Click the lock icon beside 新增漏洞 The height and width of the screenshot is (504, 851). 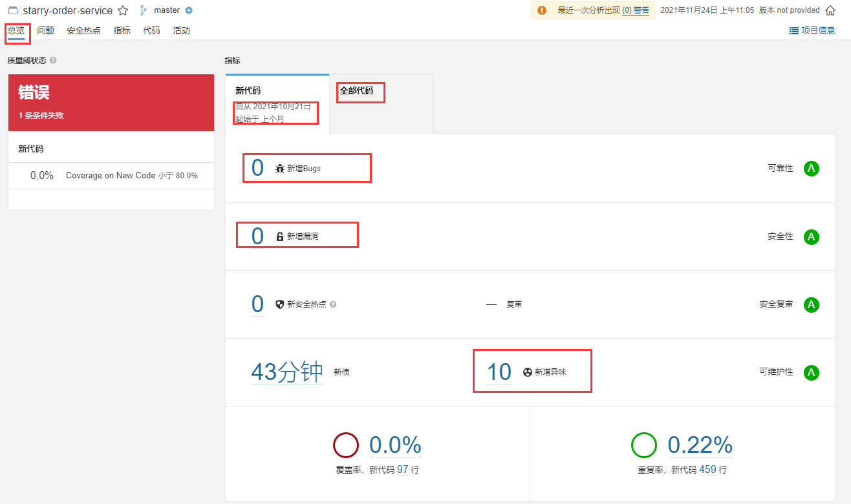tap(280, 236)
